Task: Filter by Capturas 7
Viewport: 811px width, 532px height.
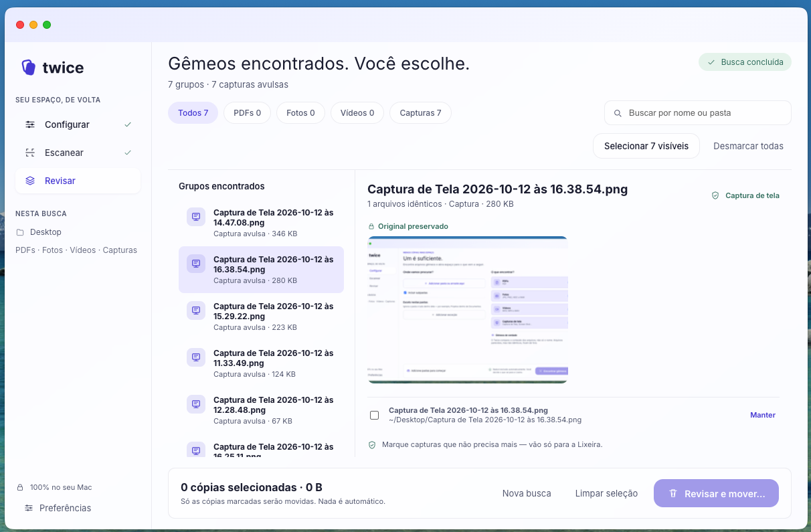Action: click(x=420, y=113)
